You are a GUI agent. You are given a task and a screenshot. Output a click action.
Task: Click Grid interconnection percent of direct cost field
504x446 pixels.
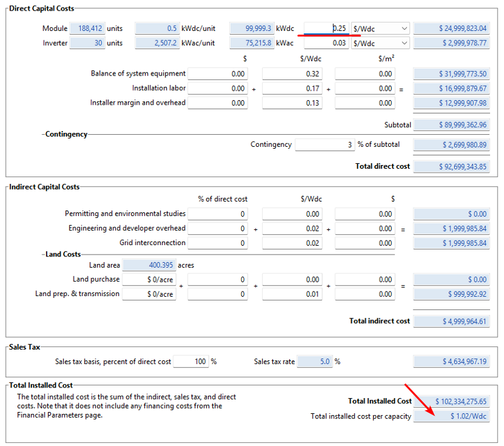coord(217,243)
